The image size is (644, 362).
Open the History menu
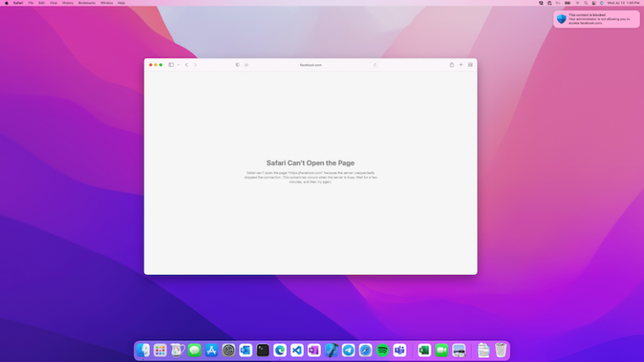click(x=68, y=3)
